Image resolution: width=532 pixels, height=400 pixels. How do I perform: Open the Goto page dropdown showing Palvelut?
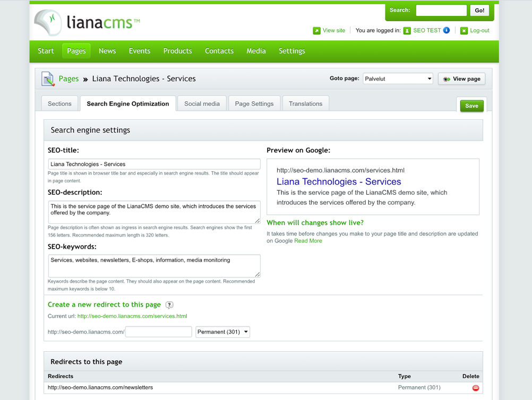(398, 79)
